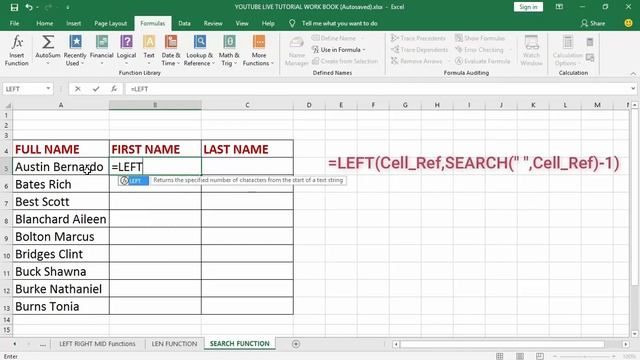Switch to Page Layout view icon
Viewport: 640px width, 360px height.
pos(520,356)
